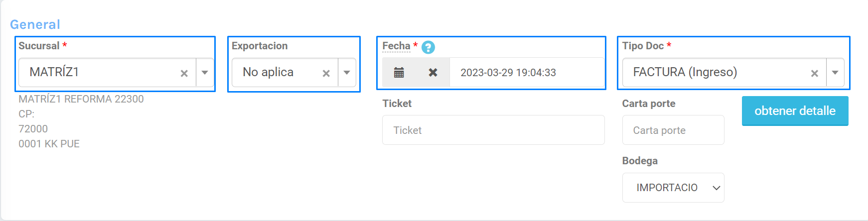Focus the Carta porte input field
Viewport: 868px width, 221px height.
673,130
